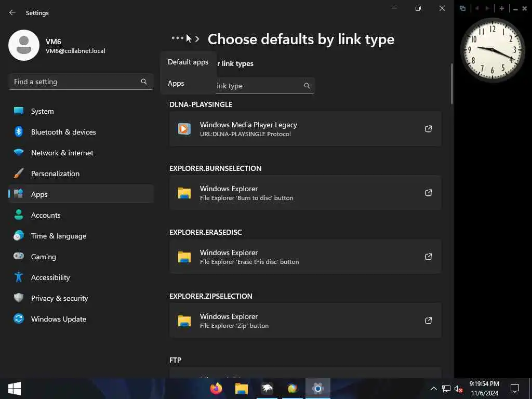This screenshot has width=532, height=399.
Task: Go to Gaming settings
Action: coord(81,257)
